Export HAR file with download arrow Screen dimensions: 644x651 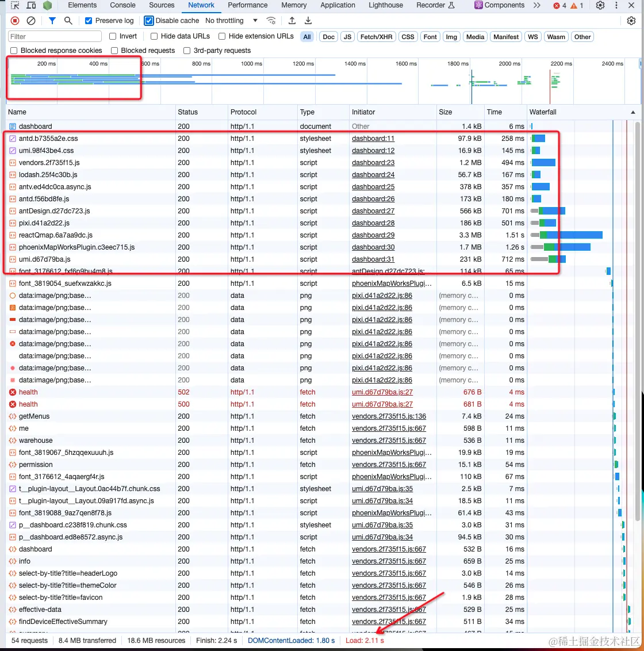pyautogui.click(x=308, y=21)
